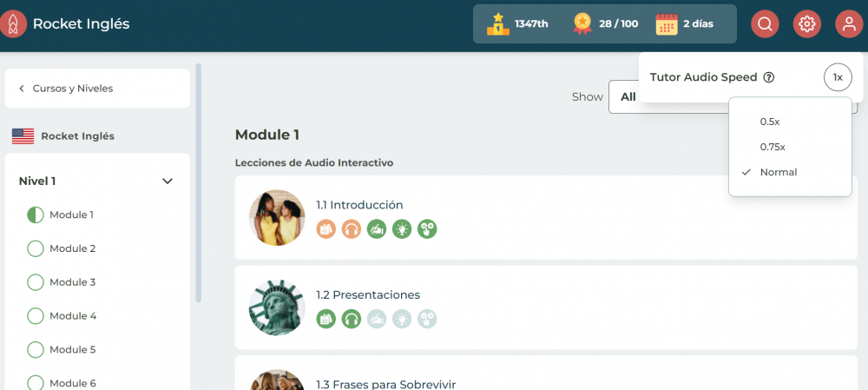The image size is (868, 390).
Task: Click the 28 / 100 points medal
Action: [x=606, y=23]
